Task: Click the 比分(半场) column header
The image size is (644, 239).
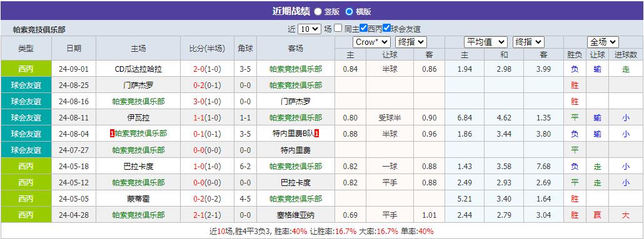Action: click(207, 49)
